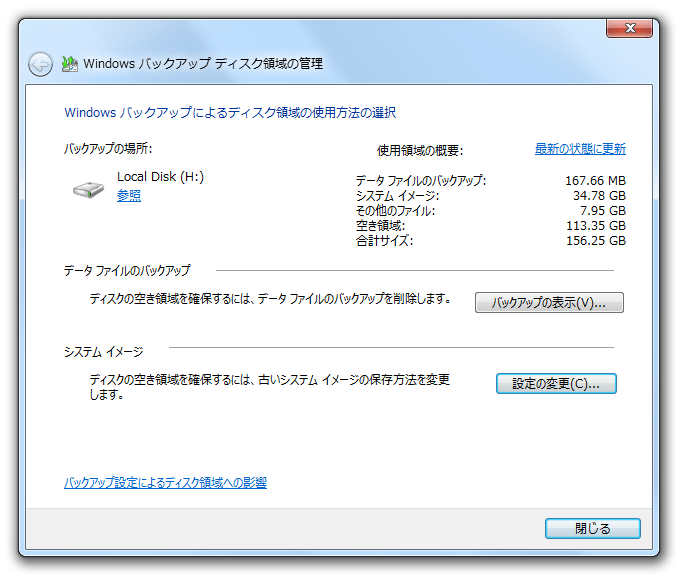
Task: Click the 34.78 GB system image value
Action: click(x=599, y=195)
